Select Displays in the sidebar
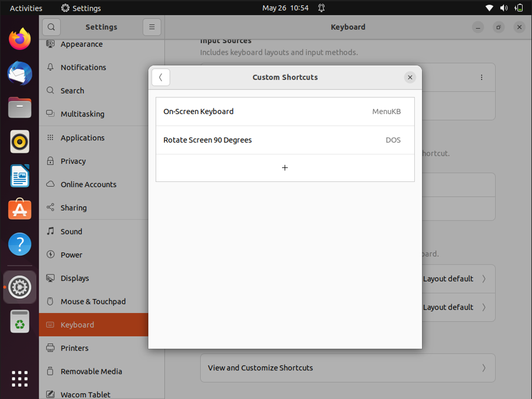The image size is (532, 399). (x=75, y=278)
